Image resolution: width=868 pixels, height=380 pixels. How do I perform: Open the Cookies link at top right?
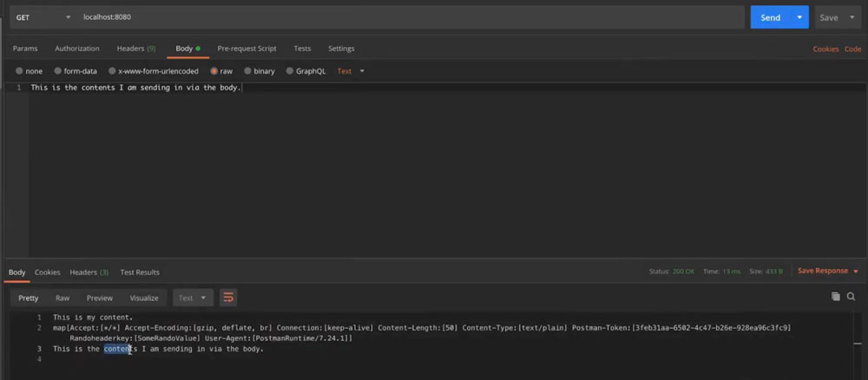[x=825, y=49]
